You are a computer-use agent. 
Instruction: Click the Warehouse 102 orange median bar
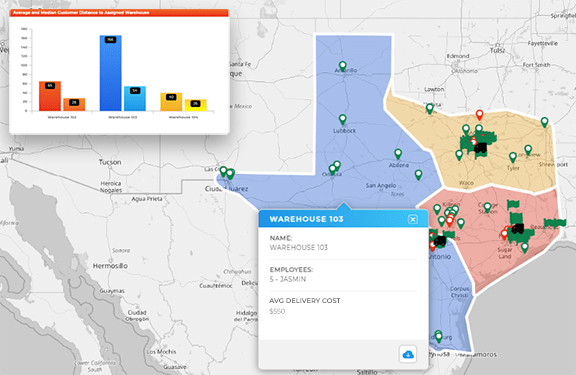click(74, 105)
